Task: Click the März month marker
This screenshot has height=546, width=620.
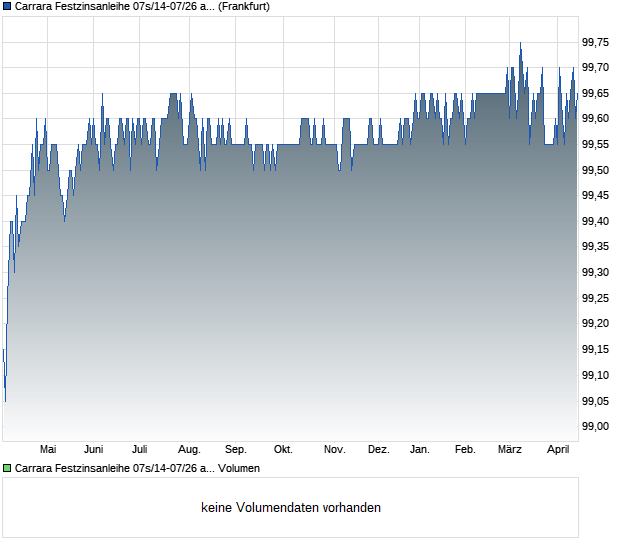Action: tap(510, 450)
